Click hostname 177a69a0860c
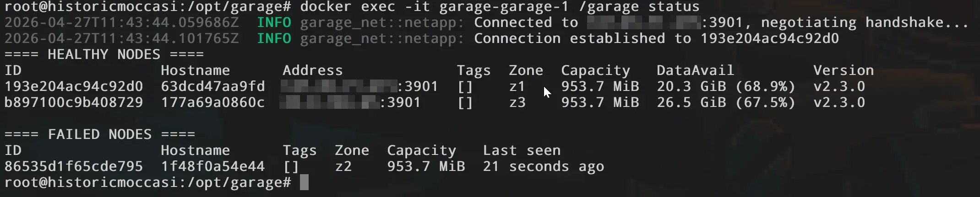 point(213,102)
